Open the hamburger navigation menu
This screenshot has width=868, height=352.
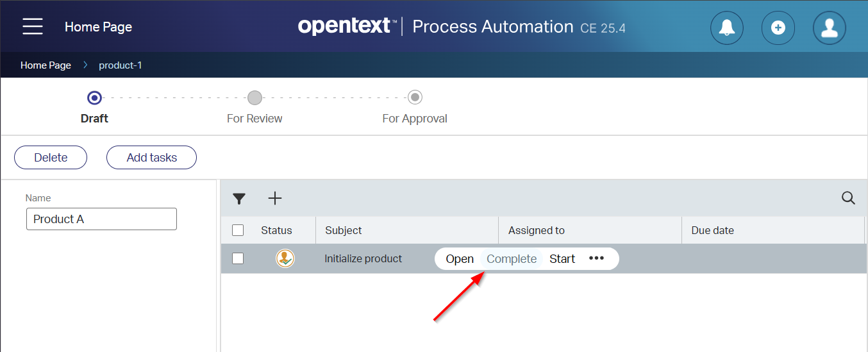tap(33, 26)
